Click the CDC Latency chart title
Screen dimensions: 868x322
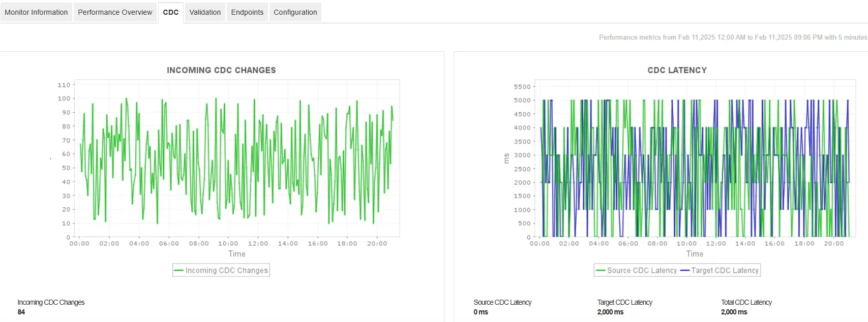click(677, 70)
